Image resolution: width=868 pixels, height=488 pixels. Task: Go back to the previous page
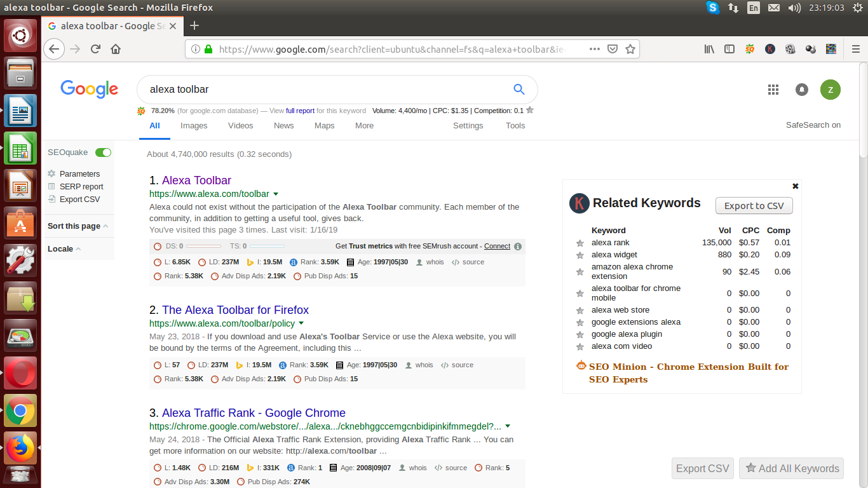tap(54, 49)
